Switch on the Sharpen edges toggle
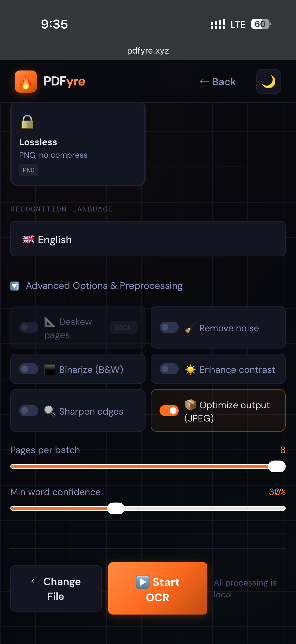 tap(29, 410)
